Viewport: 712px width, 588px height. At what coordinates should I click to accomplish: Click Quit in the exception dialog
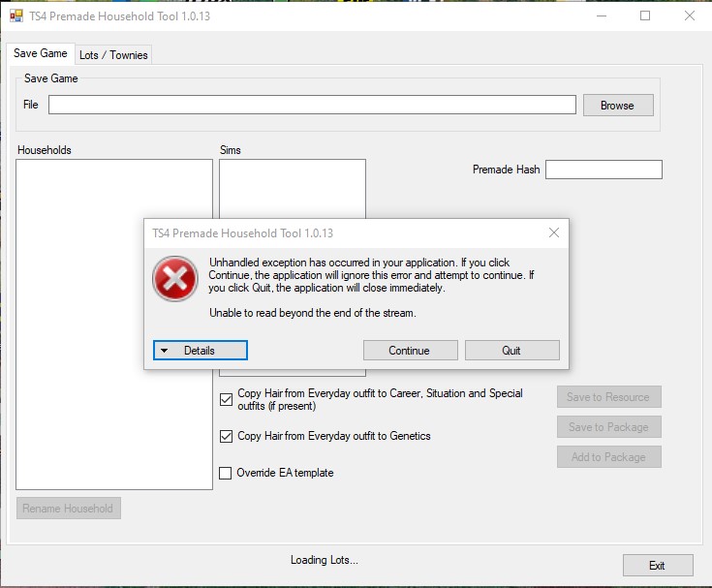pyautogui.click(x=511, y=350)
